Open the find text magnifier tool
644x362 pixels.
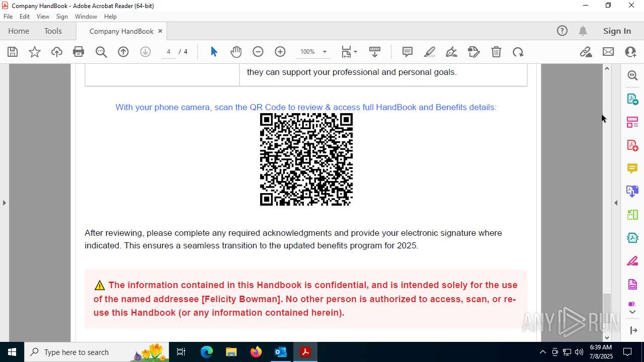101,52
